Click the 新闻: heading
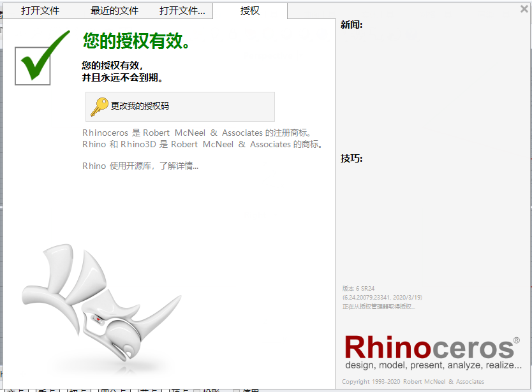 pyautogui.click(x=351, y=25)
